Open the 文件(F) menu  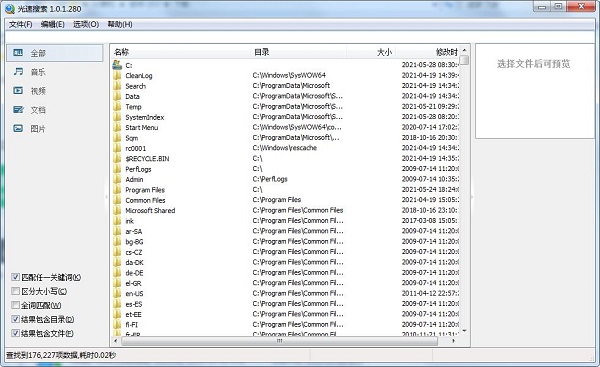point(21,24)
